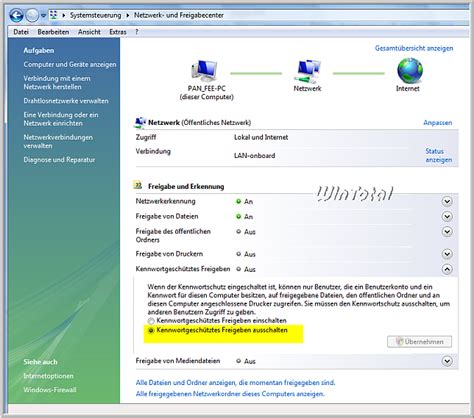Open the recent pages dropdown arrow
474x418 pixels.
[43, 16]
